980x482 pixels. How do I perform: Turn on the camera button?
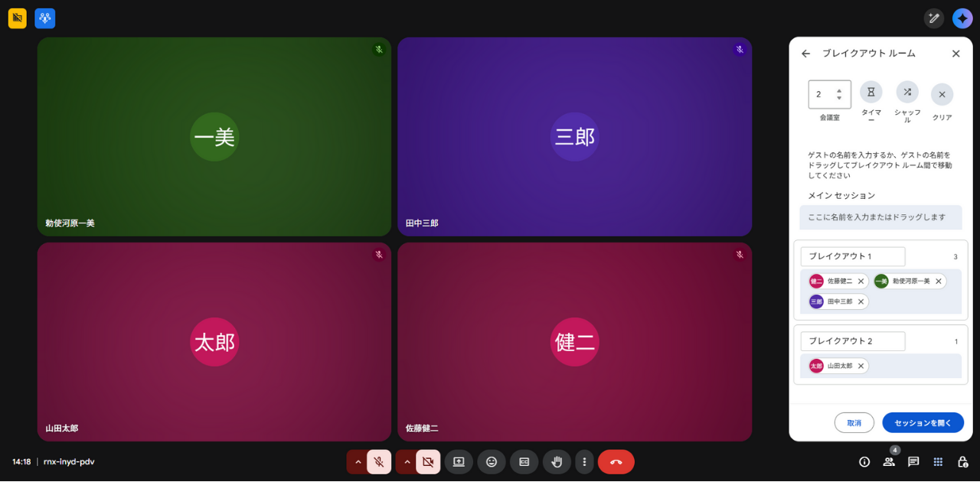pos(428,462)
